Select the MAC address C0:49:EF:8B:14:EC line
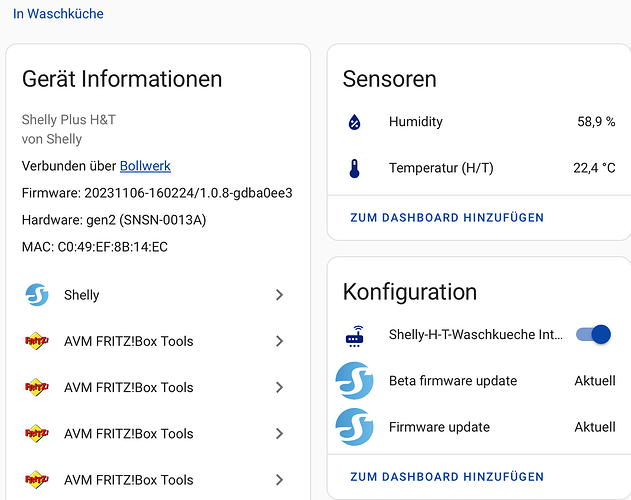Image resolution: width=631 pixels, height=500 pixels. [95, 247]
